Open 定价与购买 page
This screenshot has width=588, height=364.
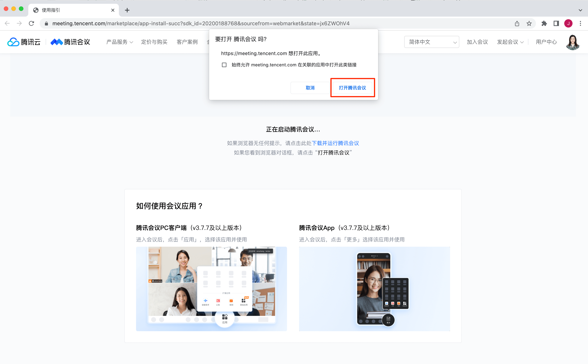pyautogui.click(x=154, y=42)
